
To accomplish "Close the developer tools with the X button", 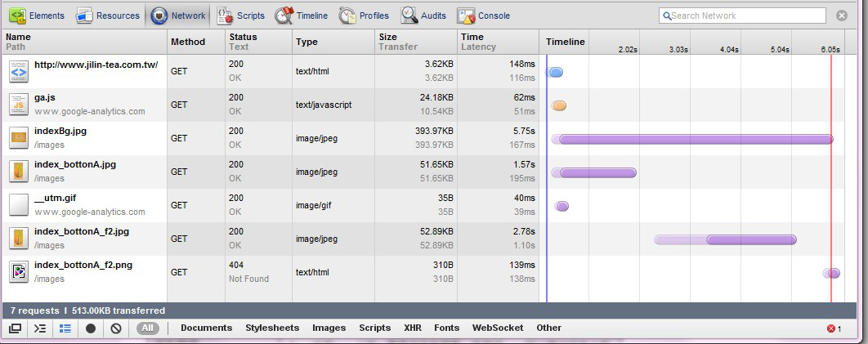I will point(842,16).
